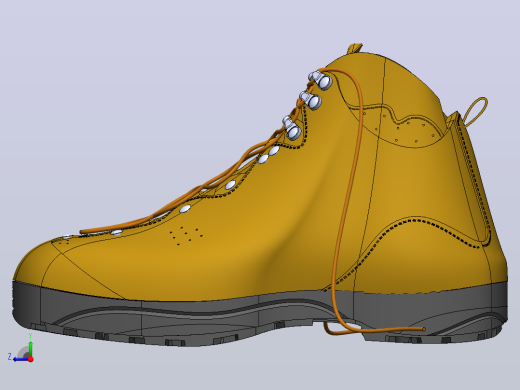Select the lowest silver lace hook
Viewport: 520px width, 390px height.
coord(292,127)
